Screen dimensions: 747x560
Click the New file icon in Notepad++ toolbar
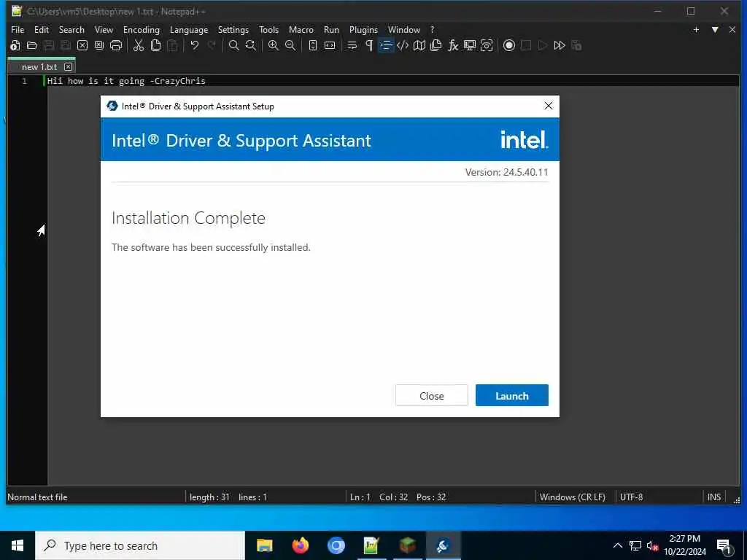pyautogui.click(x=15, y=45)
